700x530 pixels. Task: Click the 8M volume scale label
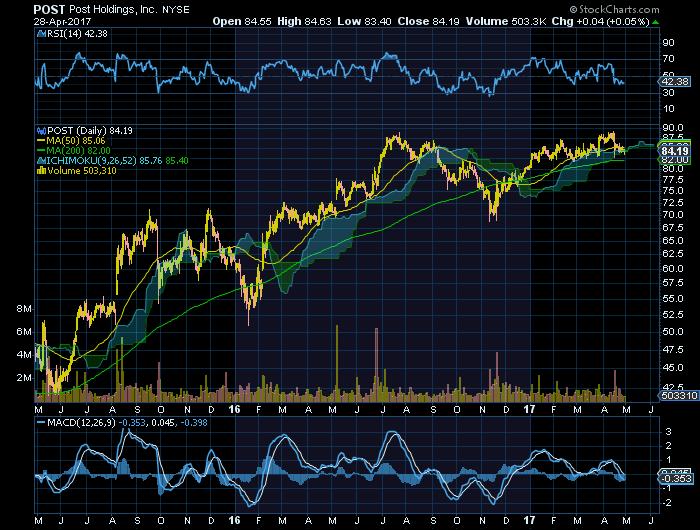click(24, 309)
